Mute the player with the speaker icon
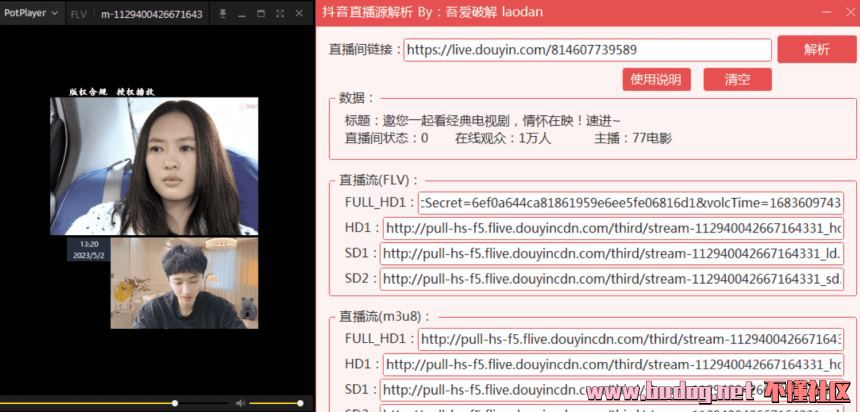This screenshot has width=860, height=412. 238,403
